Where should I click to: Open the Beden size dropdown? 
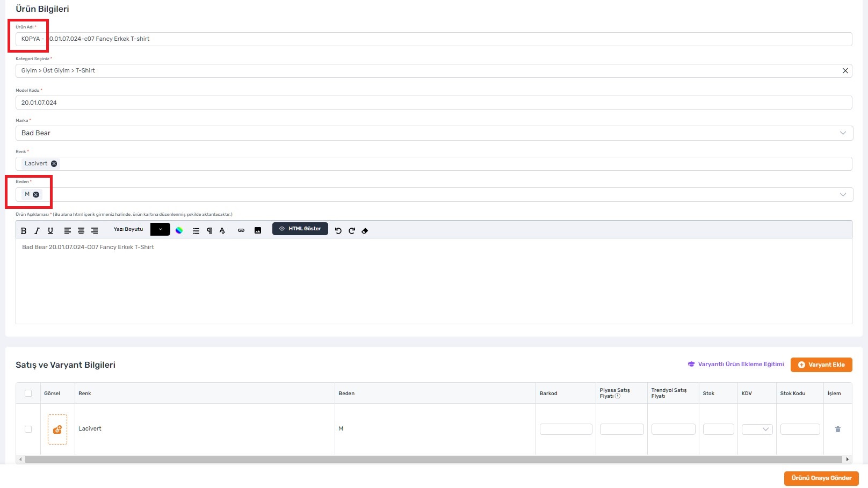[x=842, y=194]
